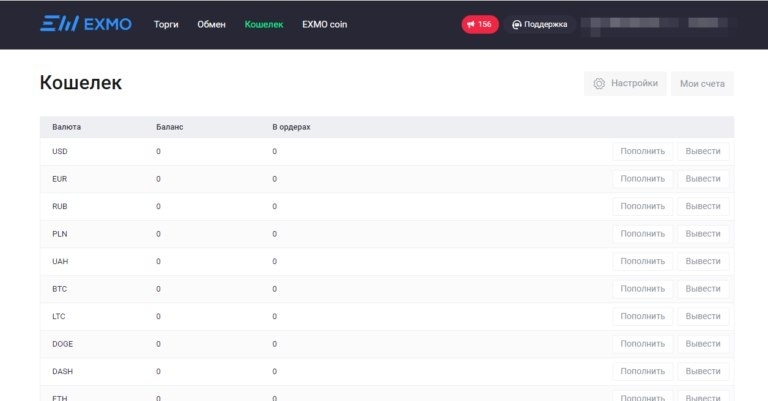The image size is (768, 401).
Task: Select the DASH currency label
Action: coord(62,371)
